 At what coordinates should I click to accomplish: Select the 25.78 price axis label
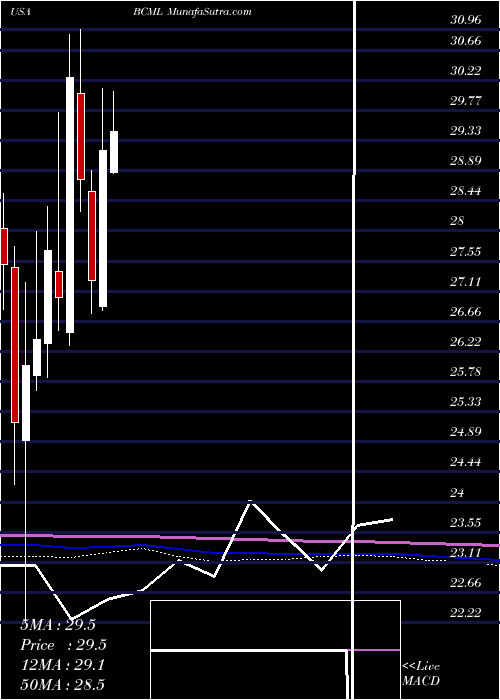click(x=466, y=371)
